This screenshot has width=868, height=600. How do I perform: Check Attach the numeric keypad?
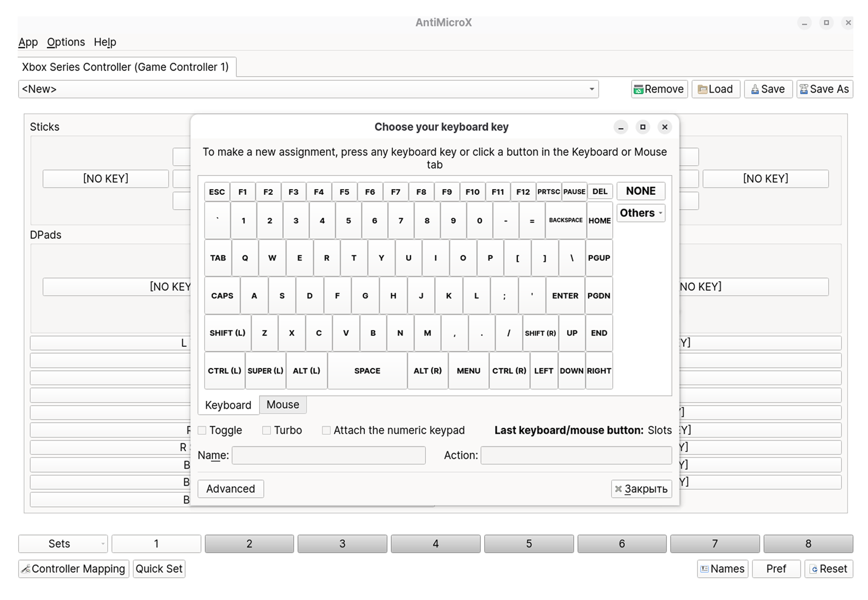326,430
